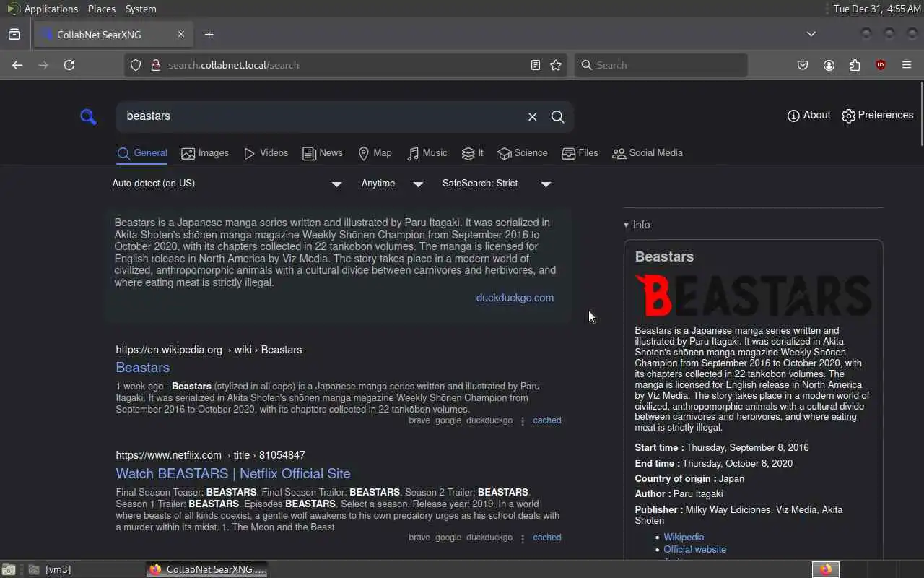Switch to Files tab
This screenshot has height=578, width=924.
coord(580,153)
